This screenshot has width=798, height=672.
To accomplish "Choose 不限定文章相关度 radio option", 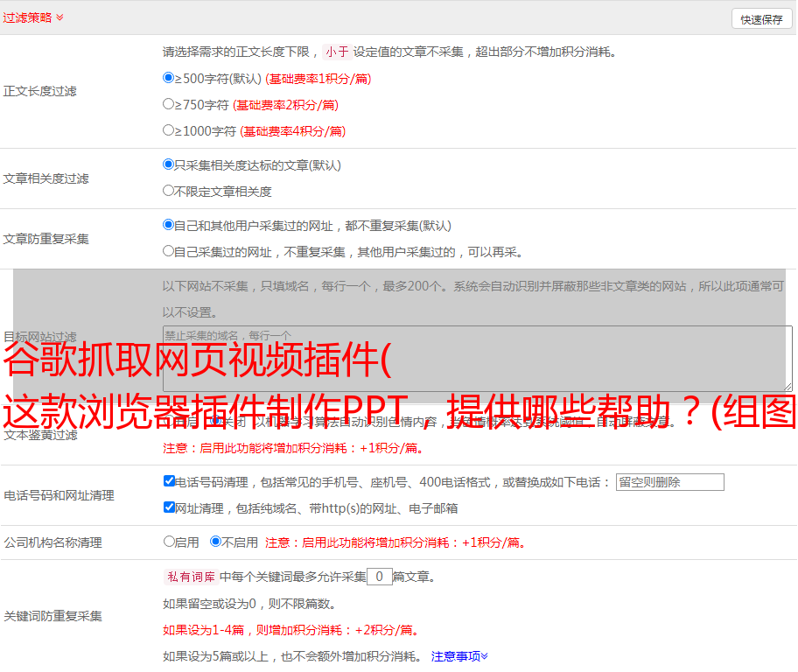I will click(169, 191).
